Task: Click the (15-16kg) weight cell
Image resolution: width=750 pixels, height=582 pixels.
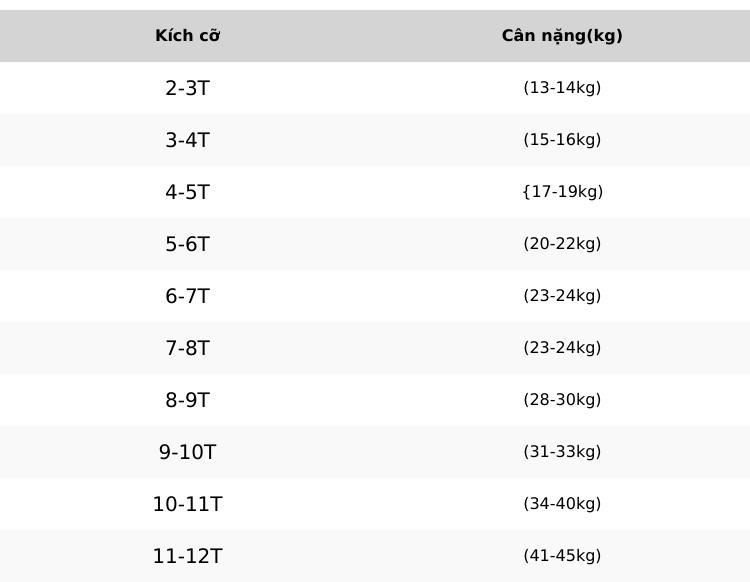Action: pyautogui.click(x=562, y=140)
